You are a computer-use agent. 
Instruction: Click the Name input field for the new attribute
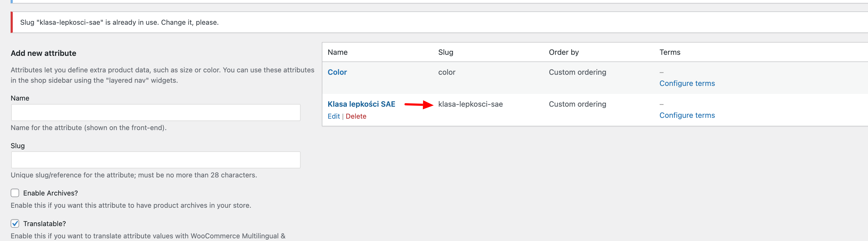coord(156,113)
